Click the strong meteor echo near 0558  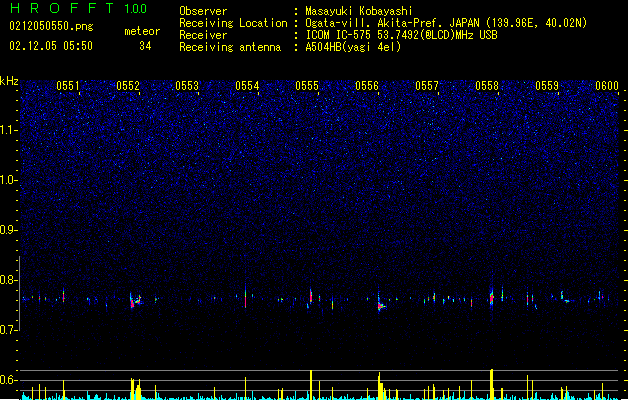pyautogui.click(x=492, y=297)
